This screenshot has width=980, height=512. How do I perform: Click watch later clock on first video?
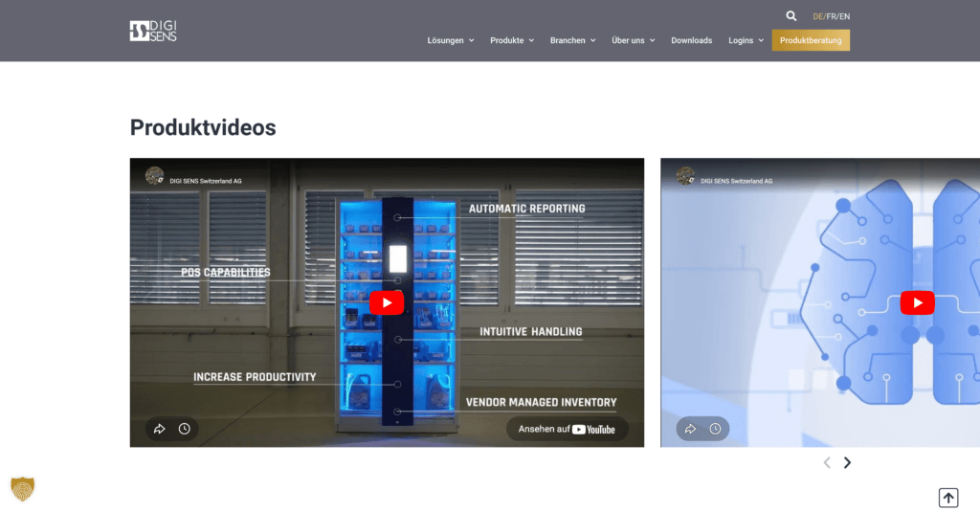(185, 429)
